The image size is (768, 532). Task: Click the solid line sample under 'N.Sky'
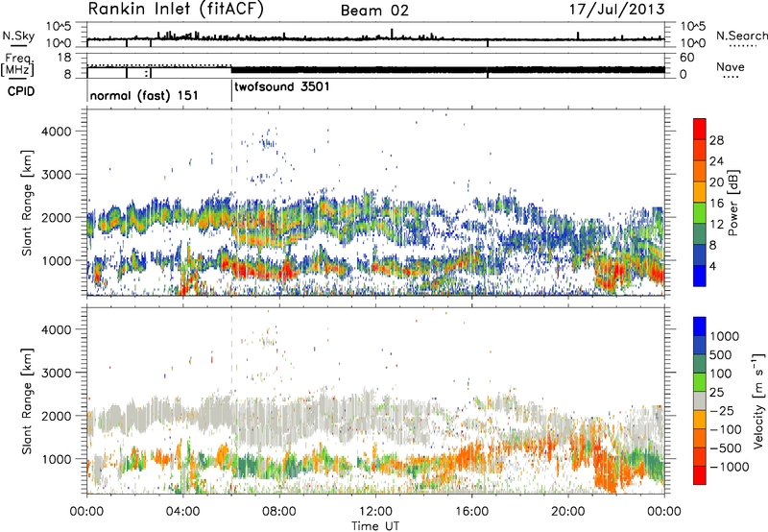click(x=18, y=45)
